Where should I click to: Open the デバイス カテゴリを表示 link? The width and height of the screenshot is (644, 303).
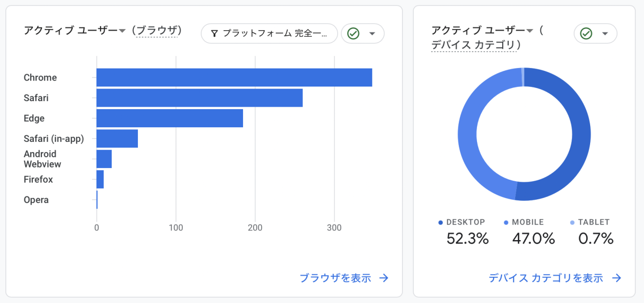pyautogui.click(x=545, y=278)
